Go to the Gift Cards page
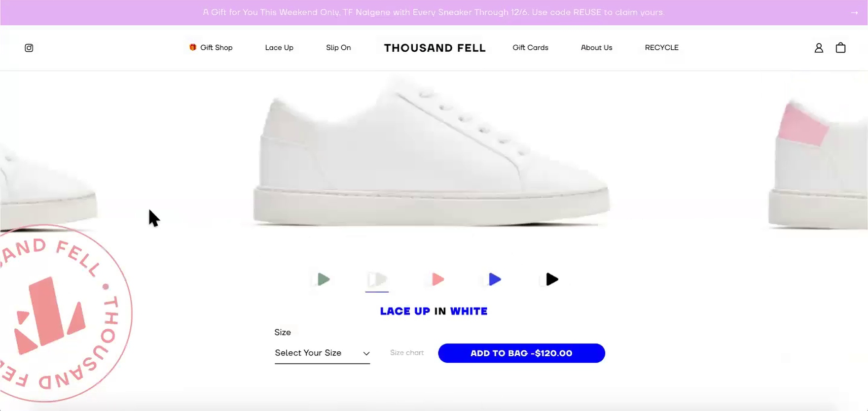Image resolution: width=868 pixels, height=411 pixels. (530, 48)
